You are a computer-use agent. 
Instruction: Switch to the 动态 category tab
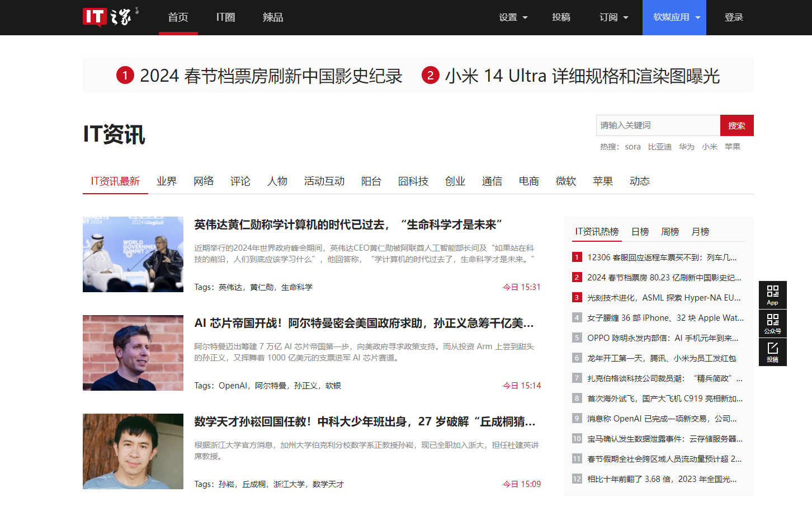(640, 181)
